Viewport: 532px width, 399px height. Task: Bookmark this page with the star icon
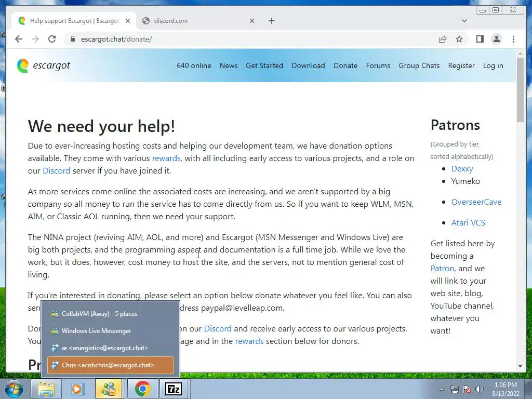point(459,39)
